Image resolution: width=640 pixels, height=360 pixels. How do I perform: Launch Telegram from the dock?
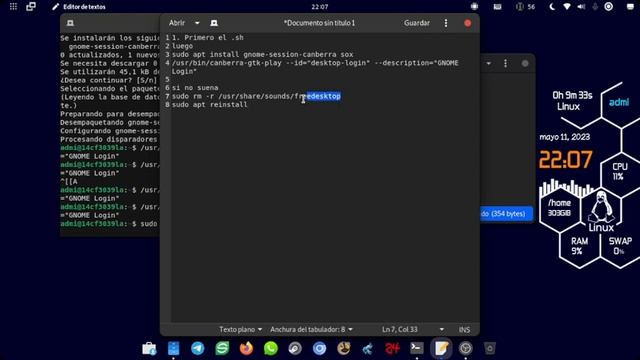pyautogui.click(x=198, y=348)
